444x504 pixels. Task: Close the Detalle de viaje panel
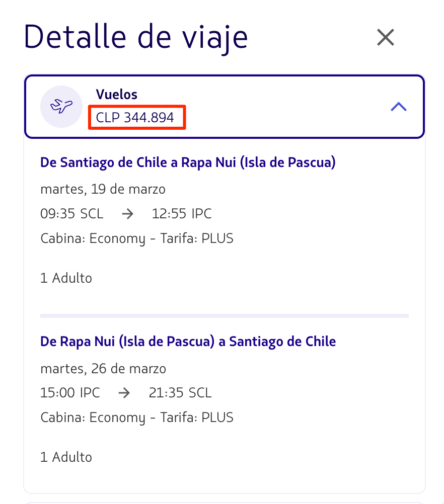coord(385,37)
